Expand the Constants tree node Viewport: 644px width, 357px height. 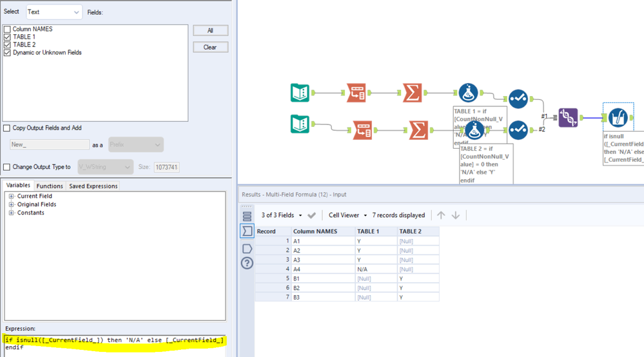12,213
